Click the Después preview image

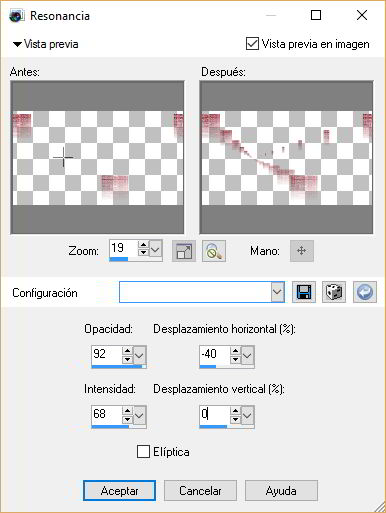(286, 157)
